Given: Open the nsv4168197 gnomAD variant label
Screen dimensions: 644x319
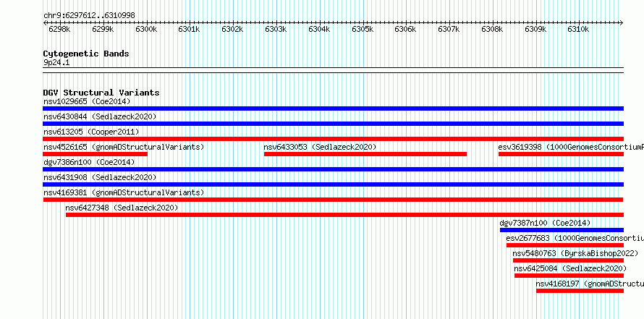Looking at the screenshot, I should 590,284.
